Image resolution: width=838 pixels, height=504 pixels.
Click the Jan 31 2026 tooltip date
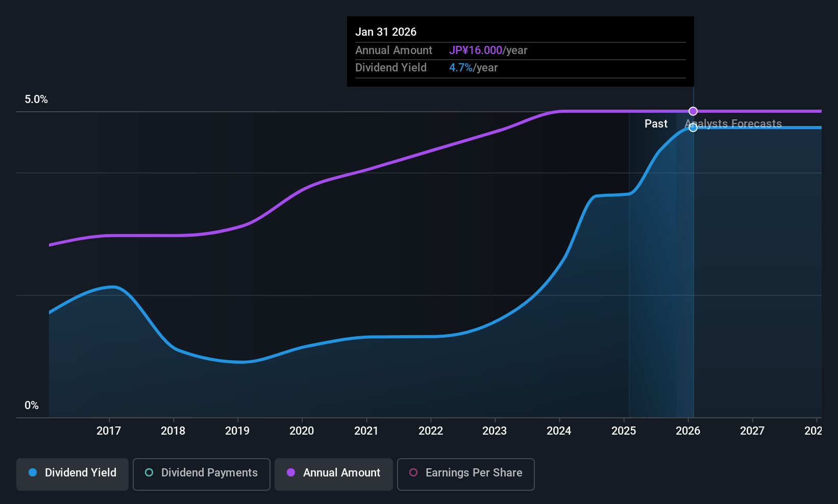click(386, 32)
